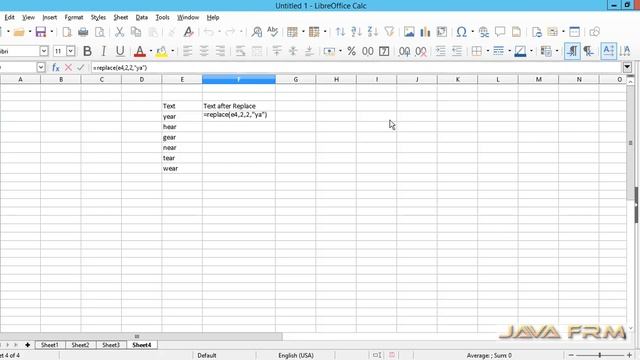The image size is (640, 360).
Task: Click the Add decimal place icon
Action: pyautogui.click(x=404, y=51)
